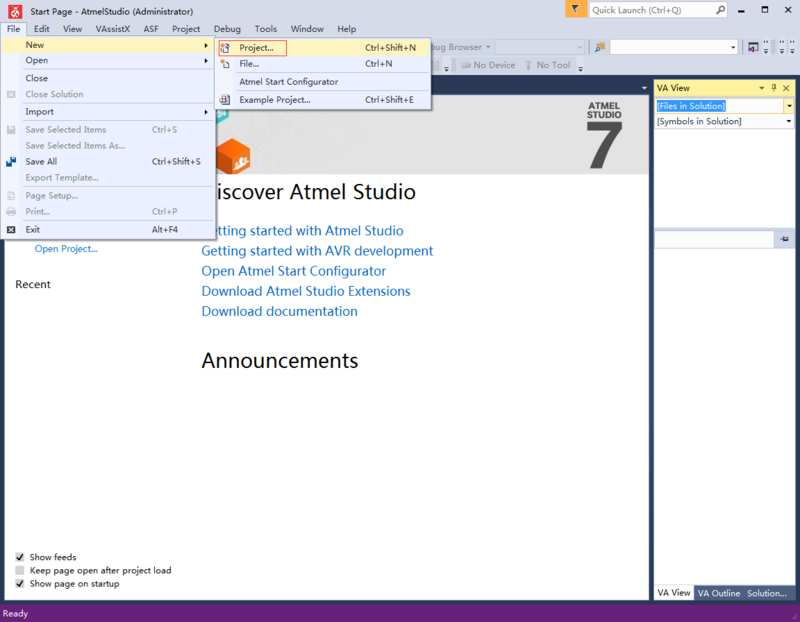Enable Keep page open after project load
Screen dimensions: 800x622
pos(20,570)
